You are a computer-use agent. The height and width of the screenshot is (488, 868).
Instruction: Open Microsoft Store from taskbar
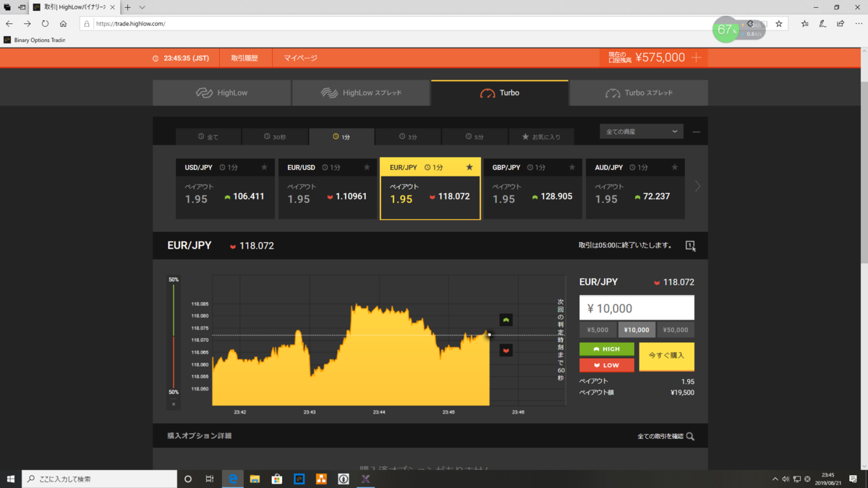point(276,479)
